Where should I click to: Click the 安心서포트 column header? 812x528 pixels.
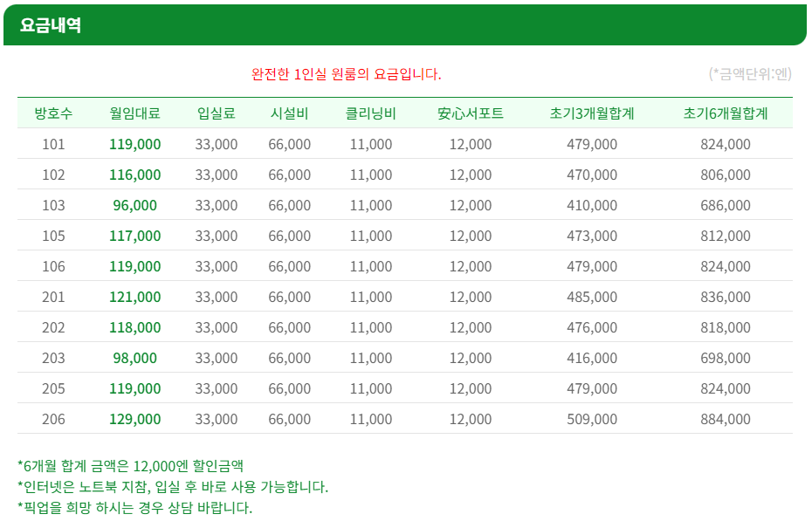471,113
